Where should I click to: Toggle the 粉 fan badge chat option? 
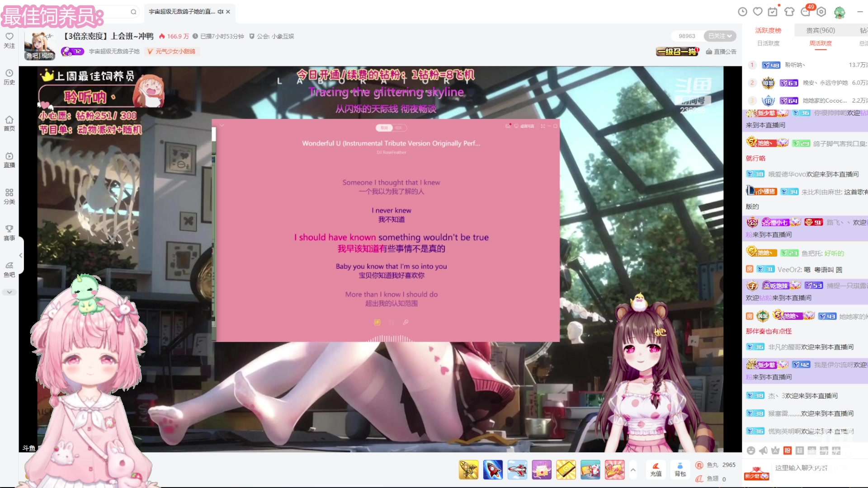point(788,450)
